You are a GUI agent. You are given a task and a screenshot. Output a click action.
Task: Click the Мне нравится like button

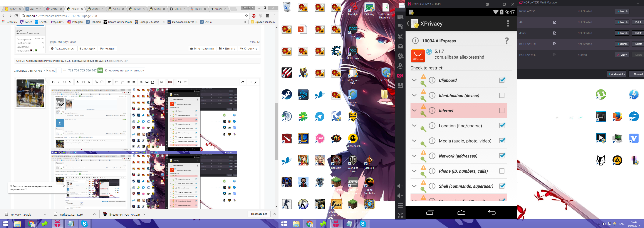click(202, 48)
